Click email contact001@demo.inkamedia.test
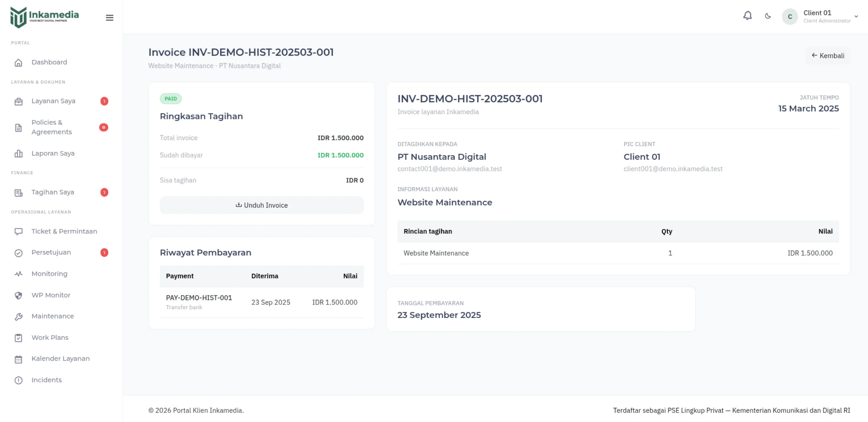 (x=450, y=169)
